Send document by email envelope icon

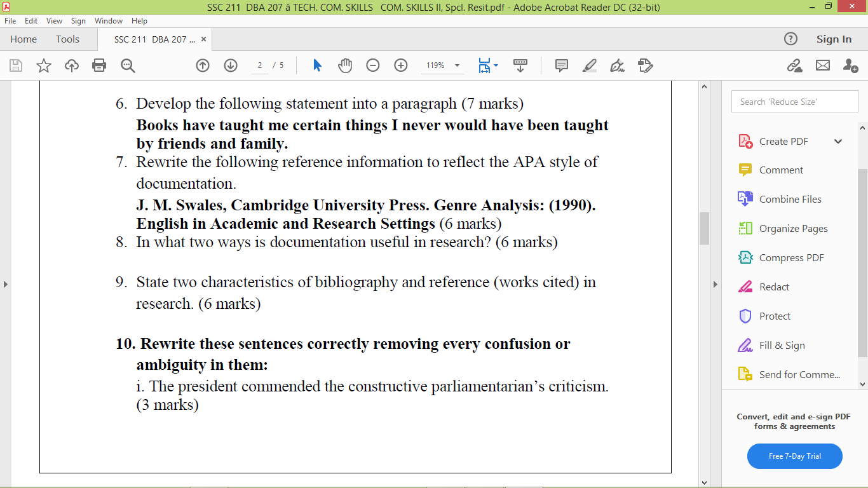pos(823,65)
